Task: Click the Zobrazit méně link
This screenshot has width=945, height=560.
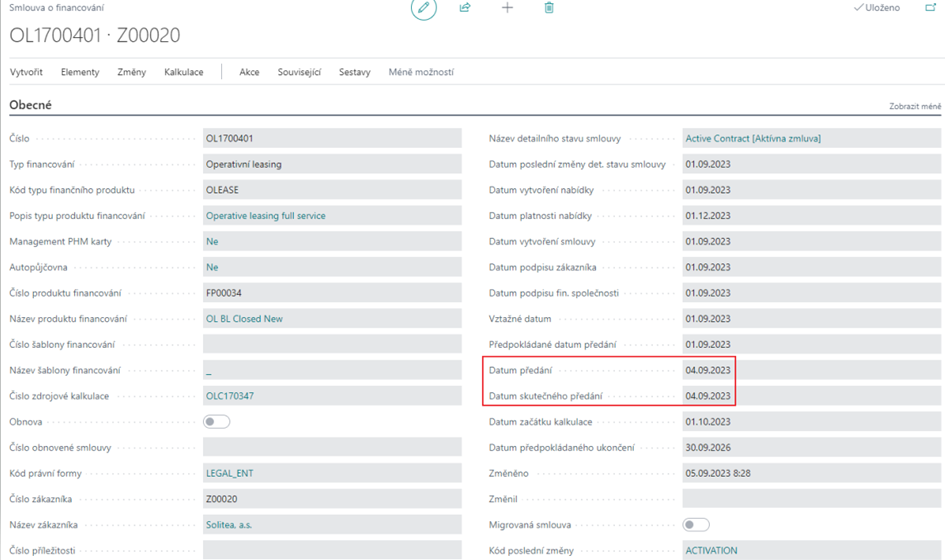Action: pos(914,106)
